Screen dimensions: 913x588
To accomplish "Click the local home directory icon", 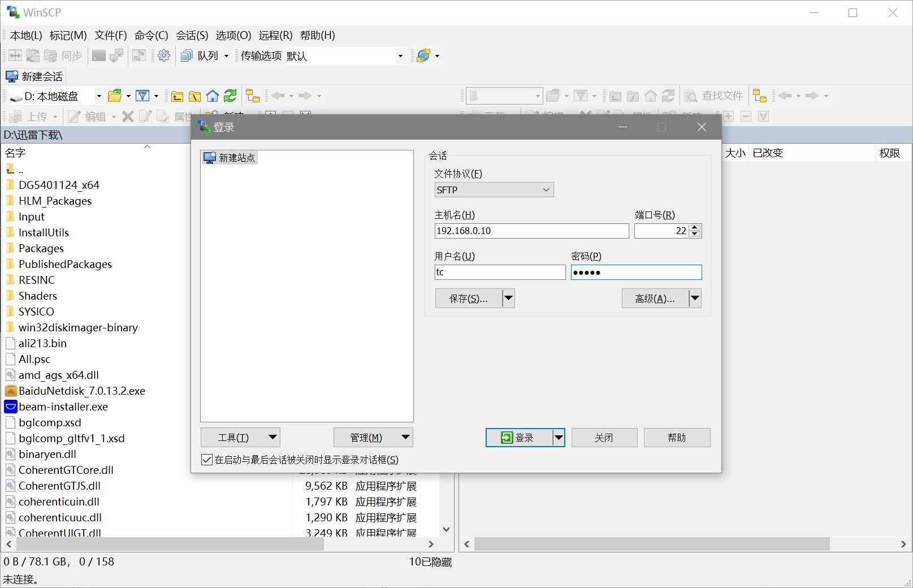I will pyautogui.click(x=213, y=96).
